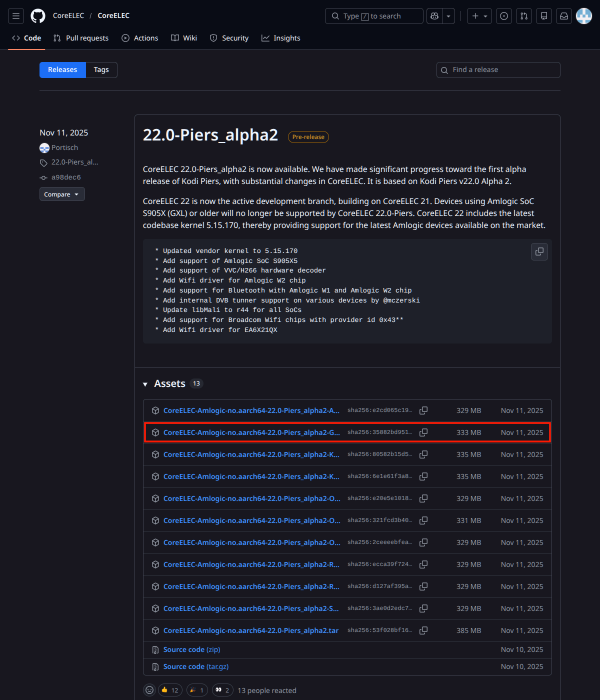Click the Type / to search box

click(x=374, y=16)
